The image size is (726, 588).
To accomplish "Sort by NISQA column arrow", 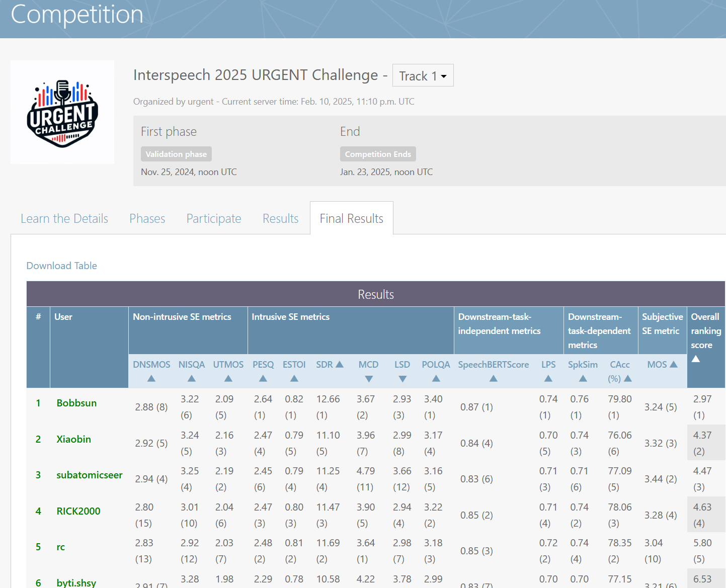I will pos(192,379).
